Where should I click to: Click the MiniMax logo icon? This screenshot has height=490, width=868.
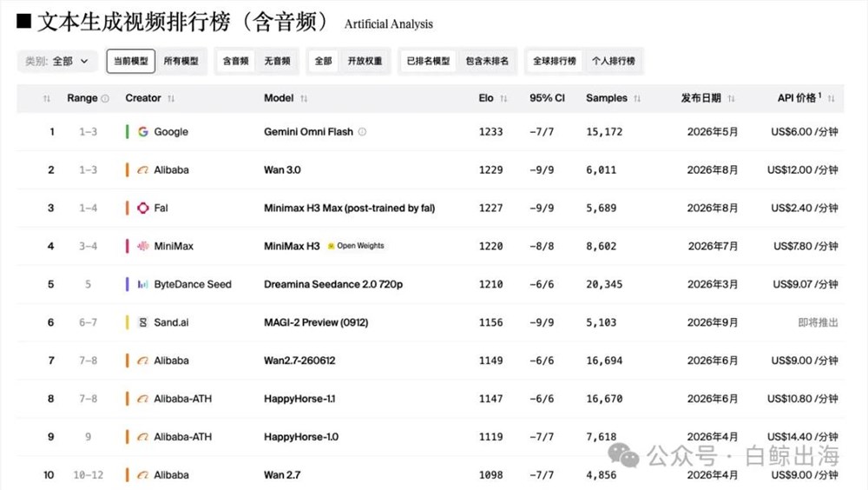(x=143, y=246)
